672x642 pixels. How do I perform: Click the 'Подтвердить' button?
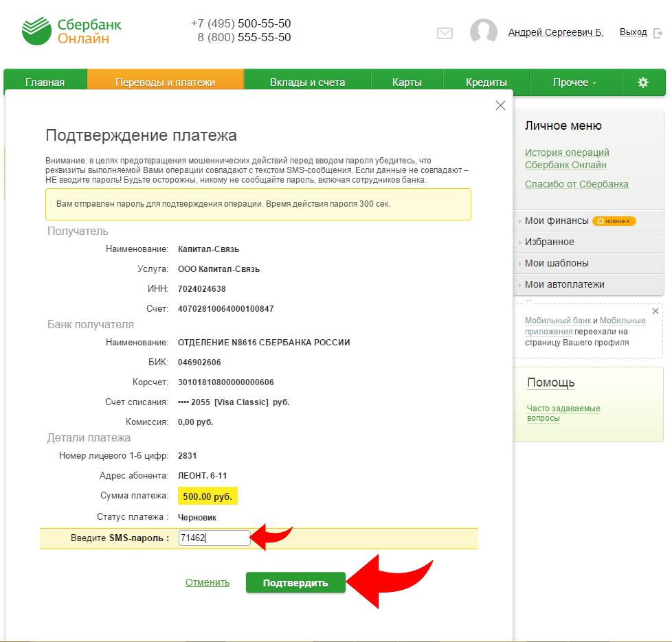[295, 582]
